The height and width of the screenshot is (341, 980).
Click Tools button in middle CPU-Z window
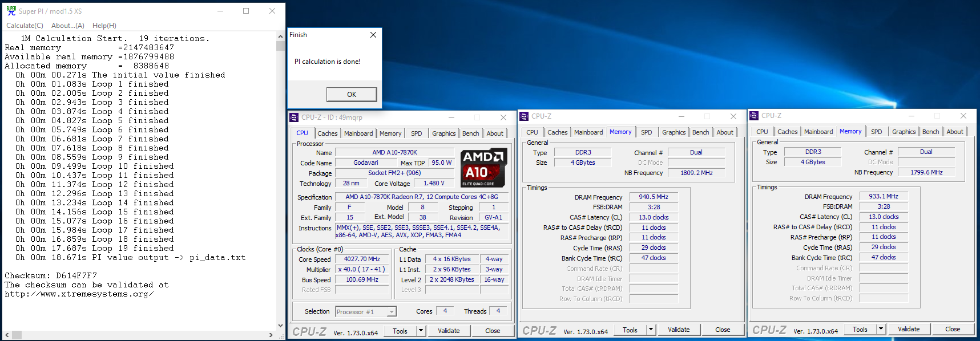(630, 330)
